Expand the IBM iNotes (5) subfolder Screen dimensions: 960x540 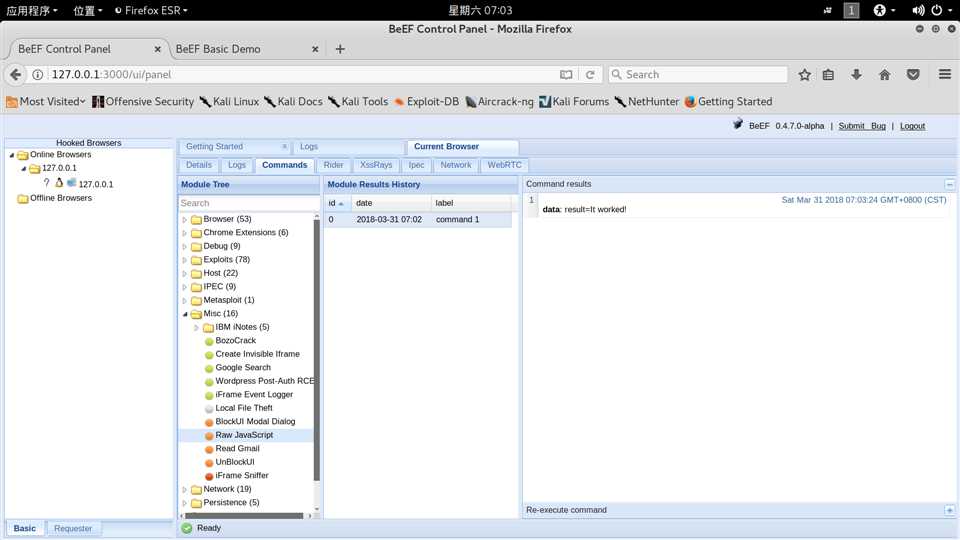pyautogui.click(x=196, y=328)
